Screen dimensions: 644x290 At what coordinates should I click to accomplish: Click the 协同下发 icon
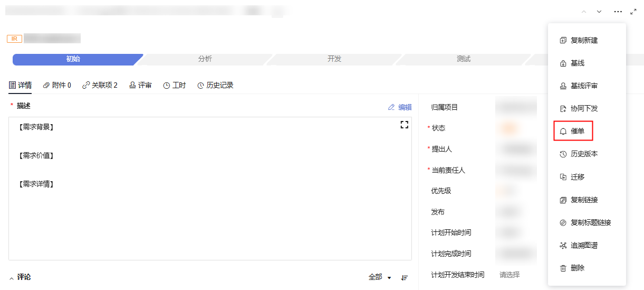click(x=563, y=109)
